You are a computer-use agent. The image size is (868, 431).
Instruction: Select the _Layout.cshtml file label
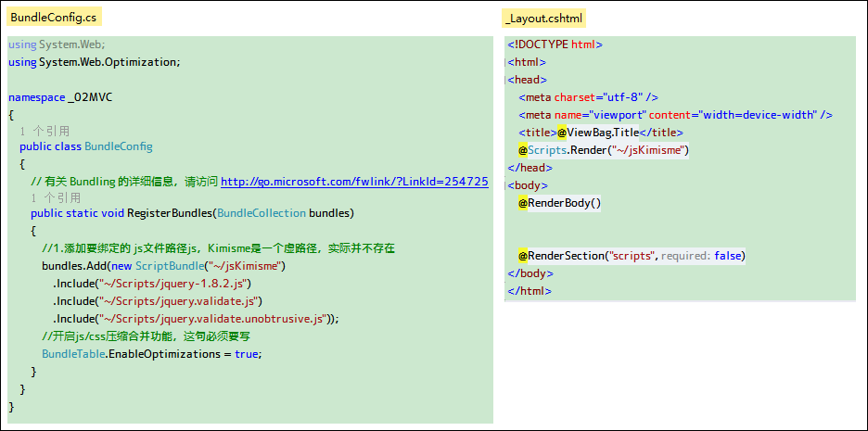click(544, 19)
